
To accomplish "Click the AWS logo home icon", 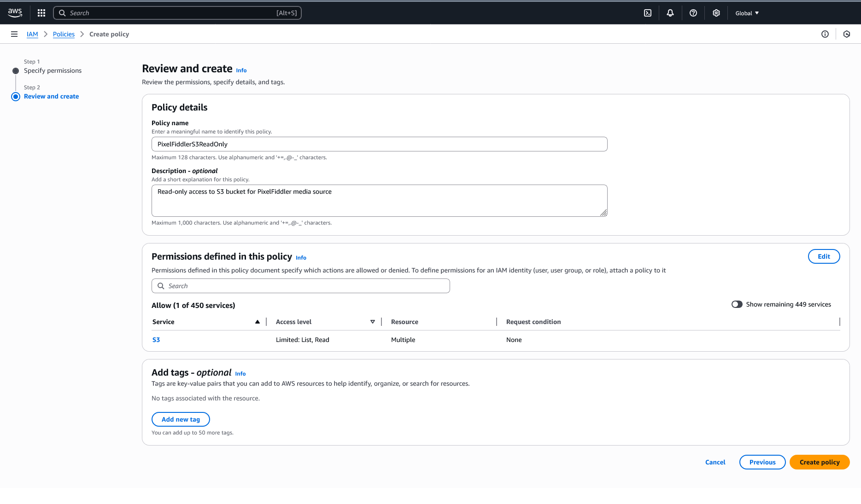I will [x=15, y=13].
